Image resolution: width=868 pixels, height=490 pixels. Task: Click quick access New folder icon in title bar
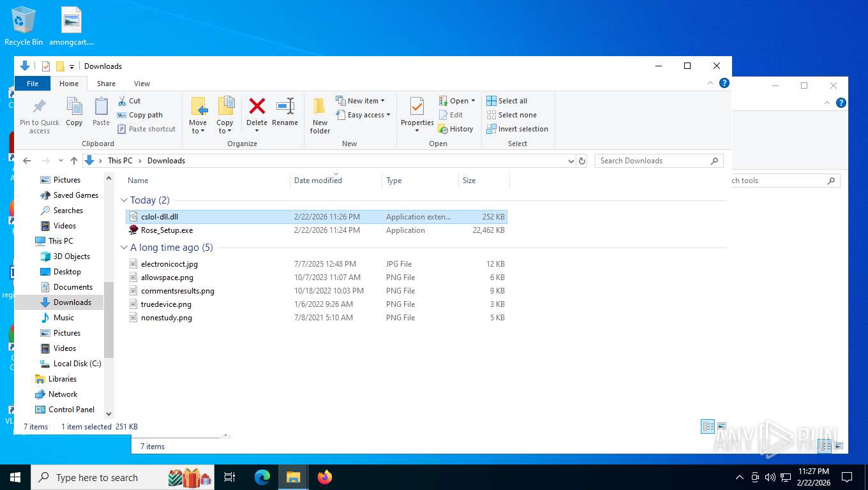60,66
